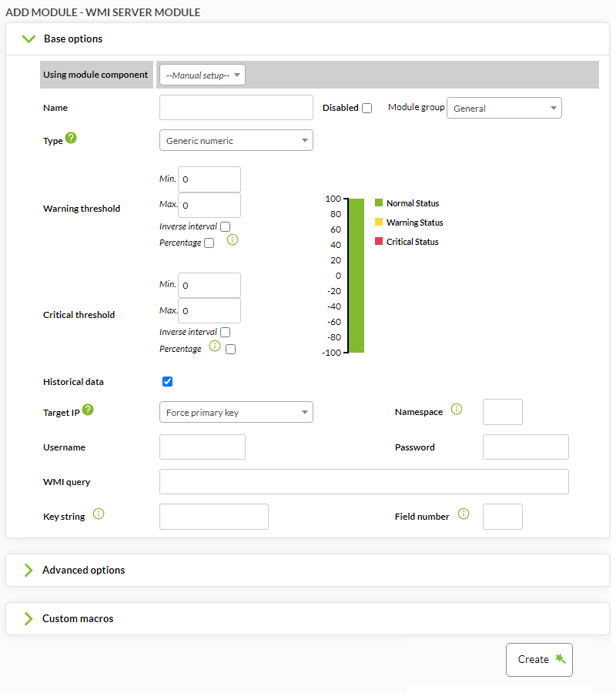Click the Username input field
The image size is (616, 693).
point(203,447)
